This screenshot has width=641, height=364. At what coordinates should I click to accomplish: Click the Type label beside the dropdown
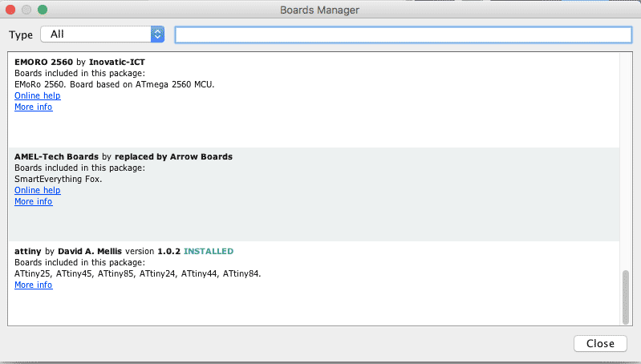(21, 34)
